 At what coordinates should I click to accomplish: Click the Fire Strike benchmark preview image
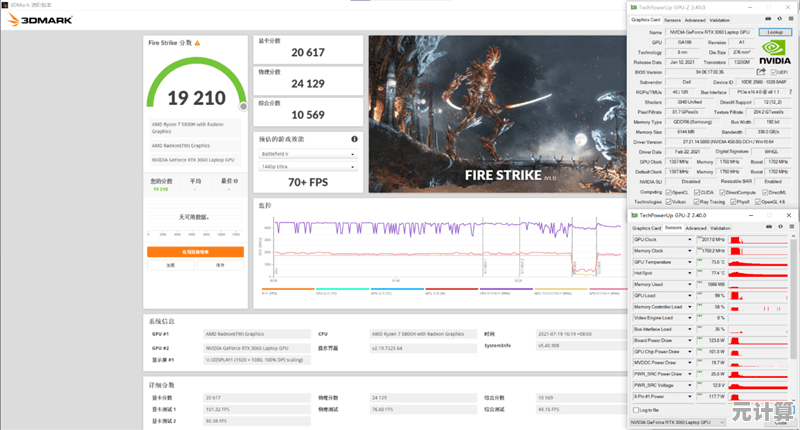pyautogui.click(x=493, y=114)
